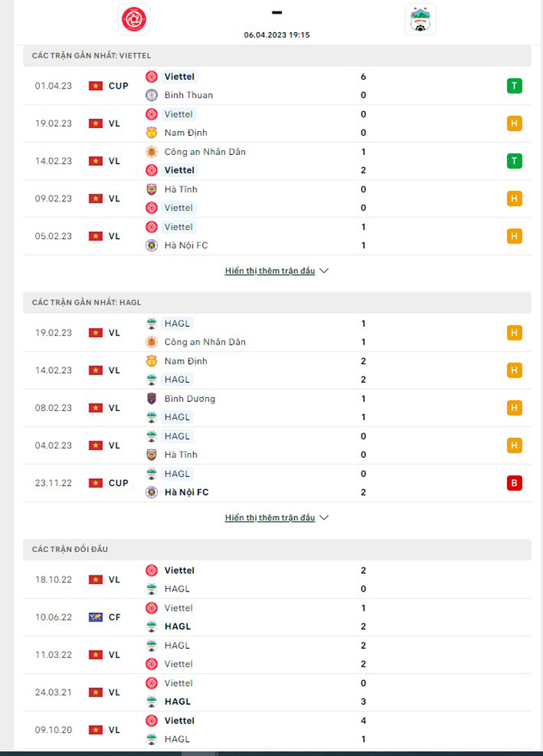Click the Binh Thuan team crest

pos(152,95)
